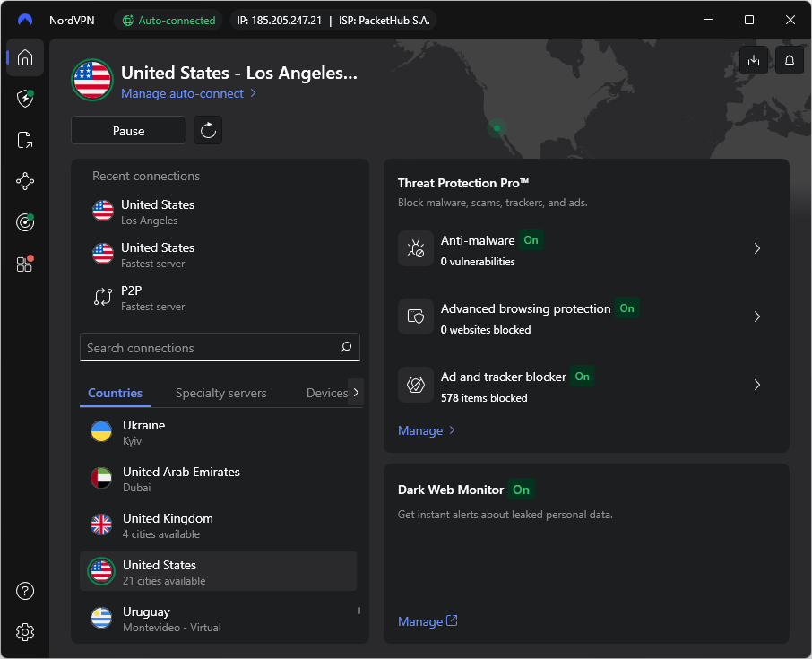Open Threat Protection from the sidebar shield icon

(x=25, y=99)
